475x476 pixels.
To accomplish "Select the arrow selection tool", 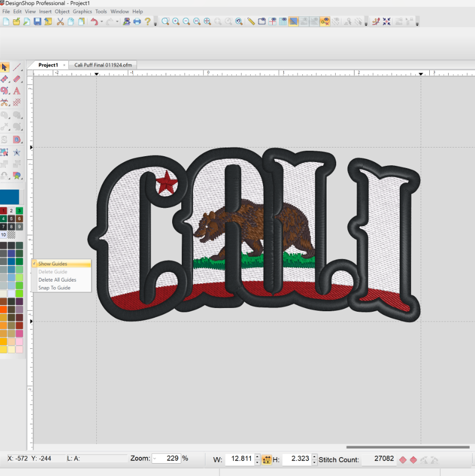I will [5, 67].
